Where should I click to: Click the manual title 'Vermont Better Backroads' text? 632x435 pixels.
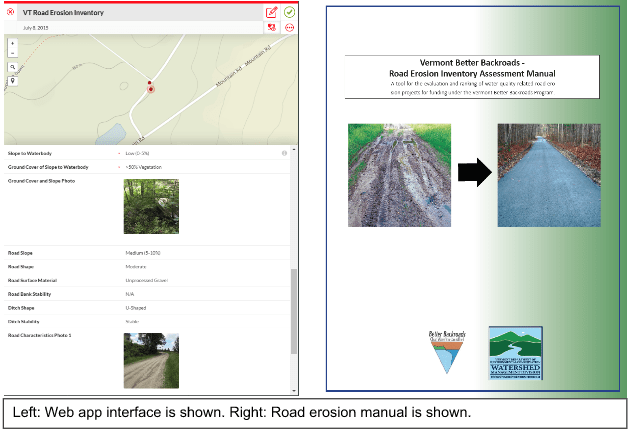470,62
